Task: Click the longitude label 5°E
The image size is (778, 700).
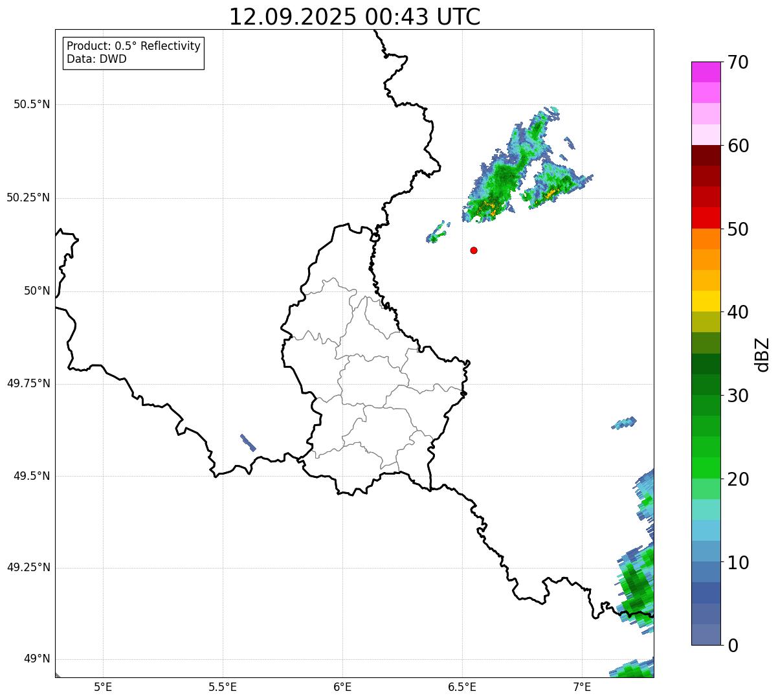Action: coord(103,686)
